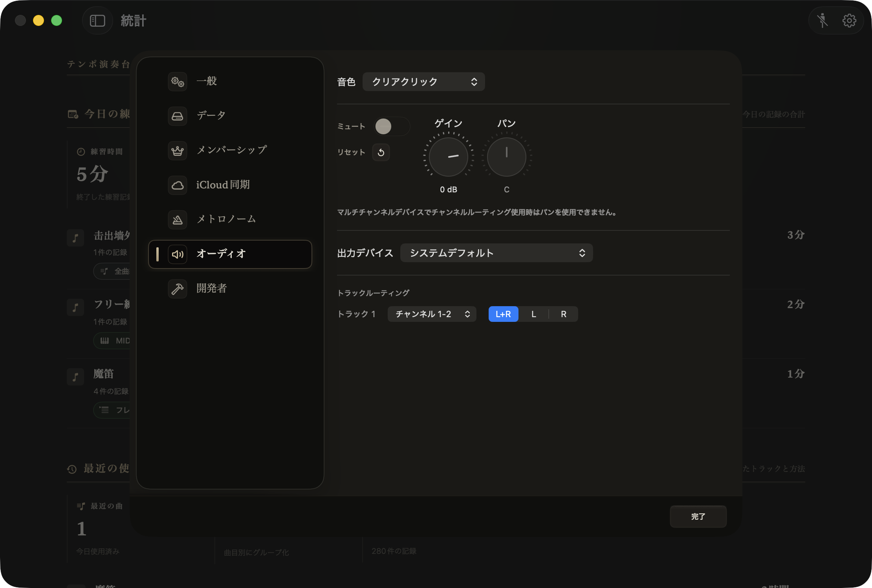Click the 4件の記録 text under 魔笛
This screenshot has width=872, height=588.
111,391
